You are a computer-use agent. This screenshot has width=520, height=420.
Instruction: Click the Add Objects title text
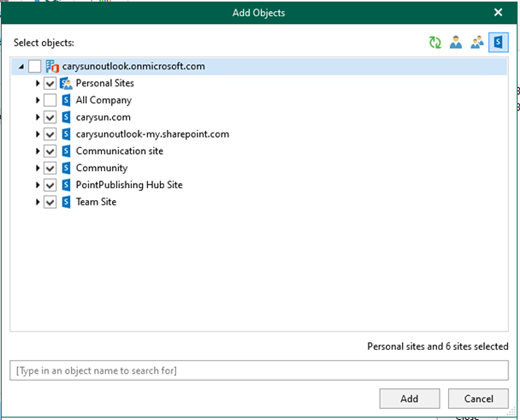(x=259, y=13)
